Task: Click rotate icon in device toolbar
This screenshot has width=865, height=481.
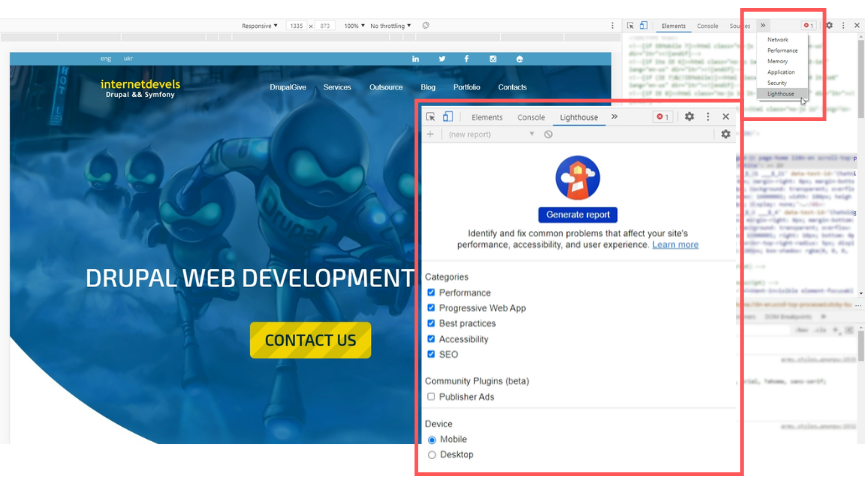Action: coord(425,25)
